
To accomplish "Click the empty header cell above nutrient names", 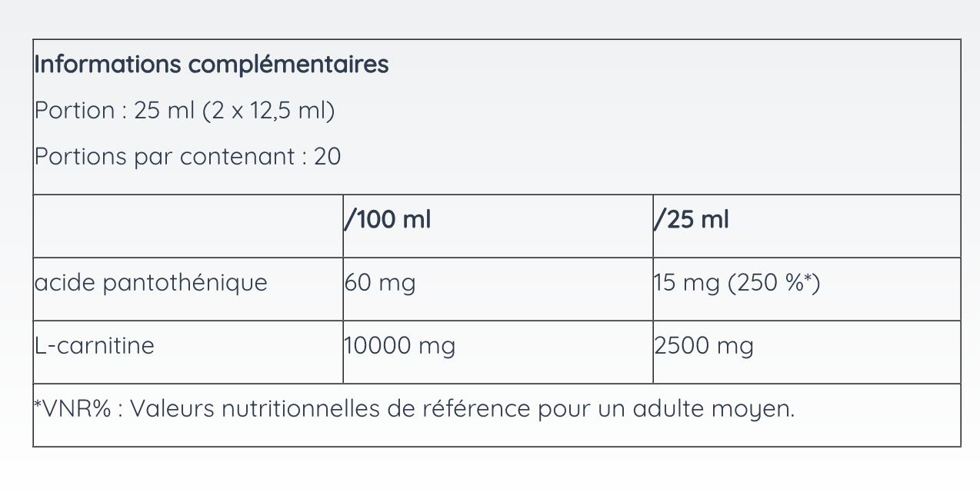I will [188, 226].
